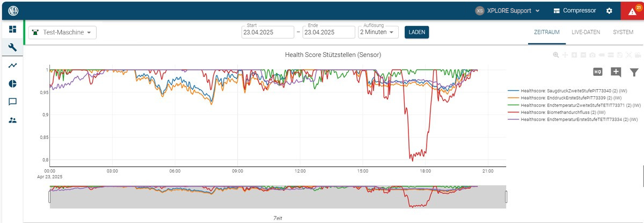
Task: Download chart as image camera icon
Action: point(592,55)
